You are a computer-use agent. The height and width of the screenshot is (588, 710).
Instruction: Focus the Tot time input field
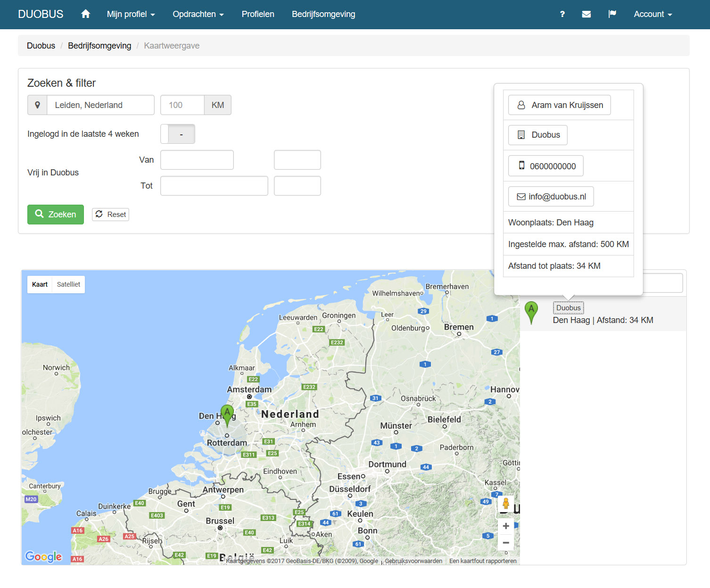297,186
